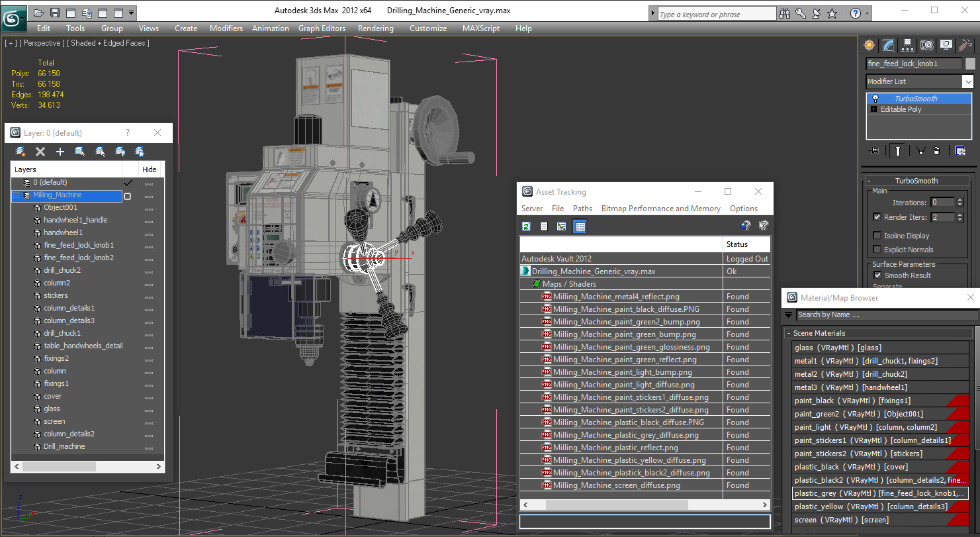Open Quick Access Toolbar customize dropdown arrow
The height and width of the screenshot is (537, 980).
(132, 13)
